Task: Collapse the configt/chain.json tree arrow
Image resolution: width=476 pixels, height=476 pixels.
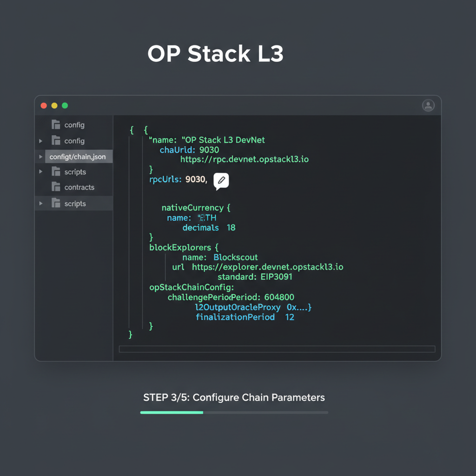Action: tap(41, 156)
